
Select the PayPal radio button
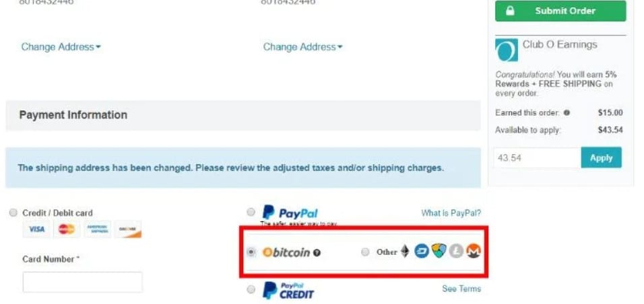[251, 212]
